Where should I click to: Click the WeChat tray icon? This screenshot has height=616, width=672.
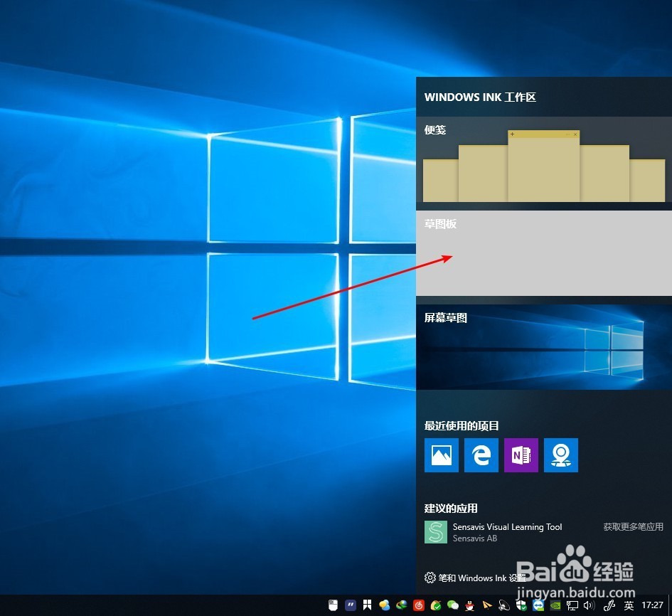click(453, 605)
